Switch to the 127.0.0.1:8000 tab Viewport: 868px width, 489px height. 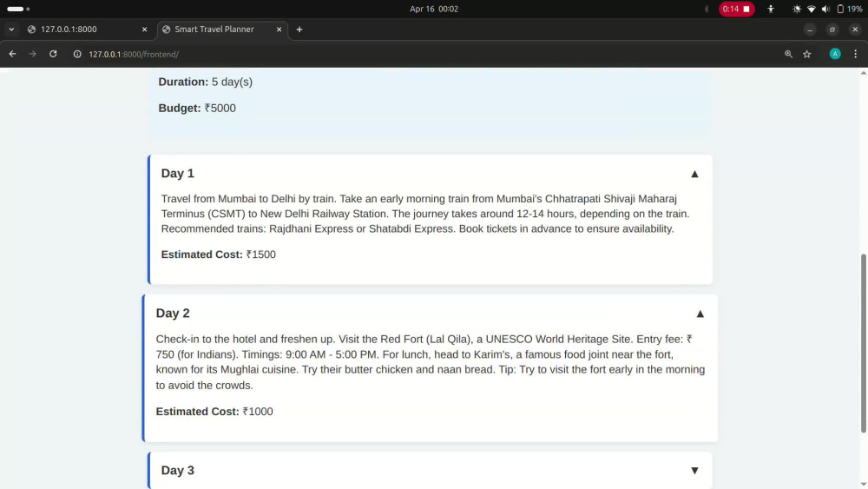click(x=88, y=30)
